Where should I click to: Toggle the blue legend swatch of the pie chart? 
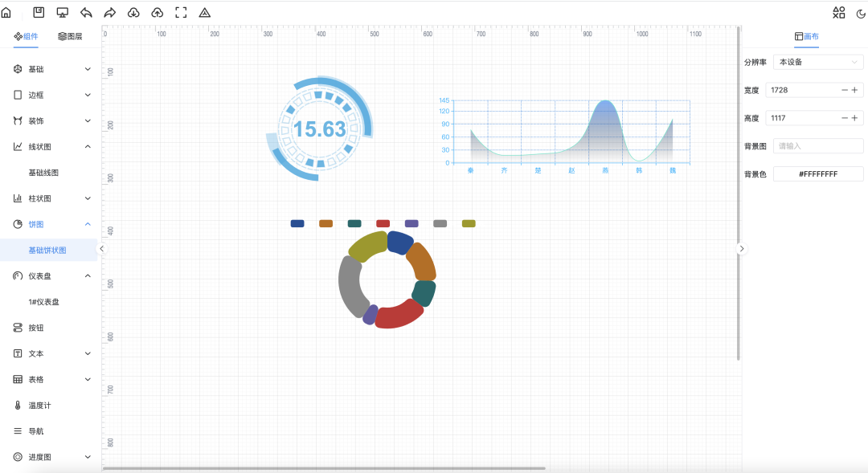pyautogui.click(x=297, y=223)
